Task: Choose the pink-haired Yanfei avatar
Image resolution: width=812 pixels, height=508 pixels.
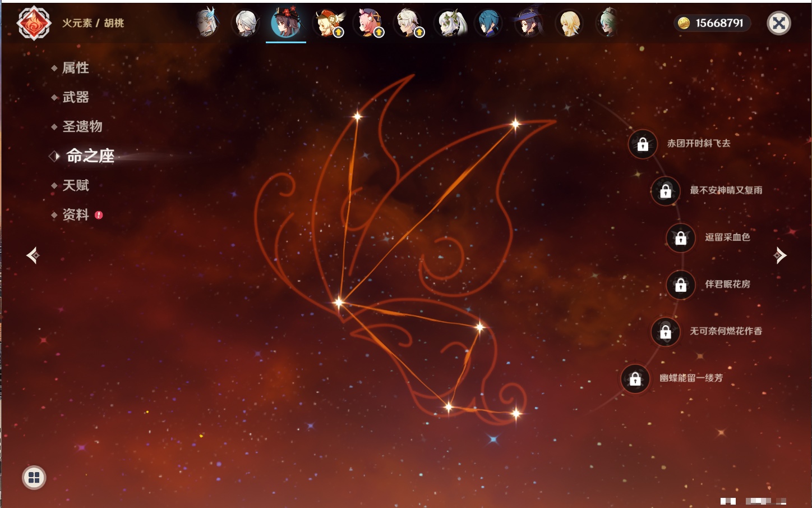Action: click(369, 24)
